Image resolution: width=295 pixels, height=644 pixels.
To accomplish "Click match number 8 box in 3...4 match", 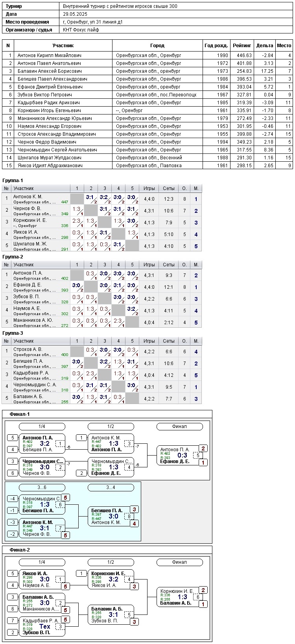I will tap(129, 516).
